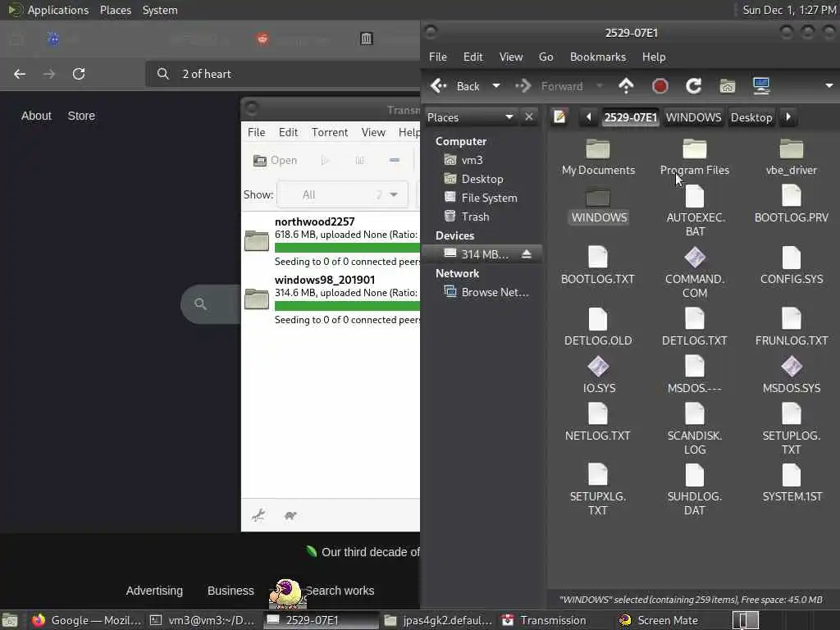840x630 pixels.
Task: Open the Home folder toolbar icon
Action: click(x=727, y=85)
